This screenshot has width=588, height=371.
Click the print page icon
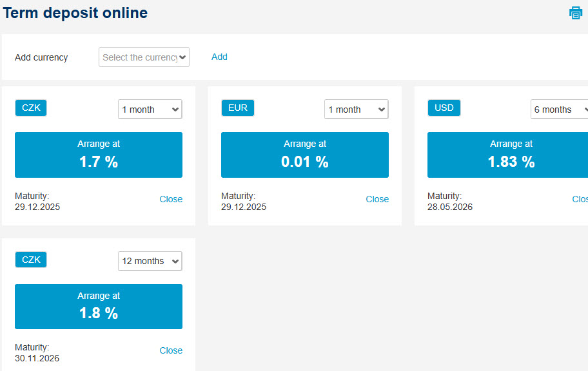(575, 13)
